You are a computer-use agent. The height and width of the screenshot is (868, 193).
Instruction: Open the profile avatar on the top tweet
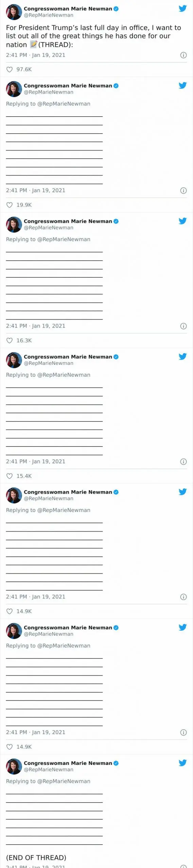click(x=14, y=12)
